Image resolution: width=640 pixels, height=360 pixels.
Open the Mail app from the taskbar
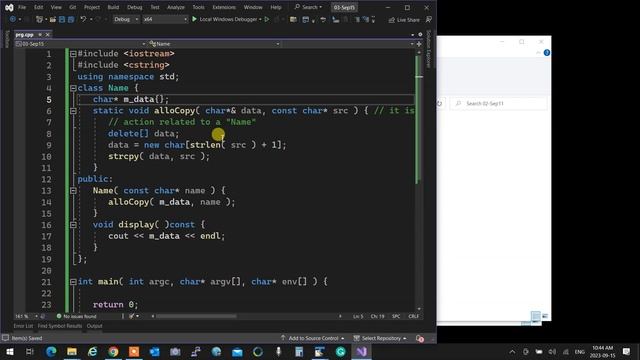pos(237,352)
